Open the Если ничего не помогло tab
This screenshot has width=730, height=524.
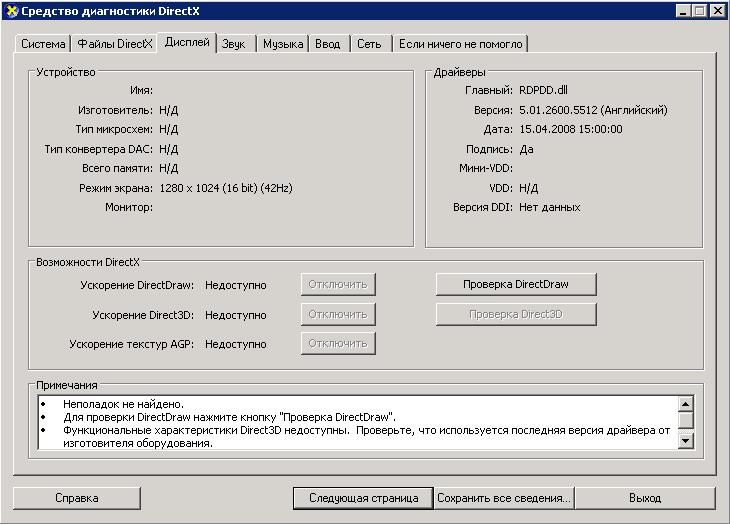(x=460, y=44)
